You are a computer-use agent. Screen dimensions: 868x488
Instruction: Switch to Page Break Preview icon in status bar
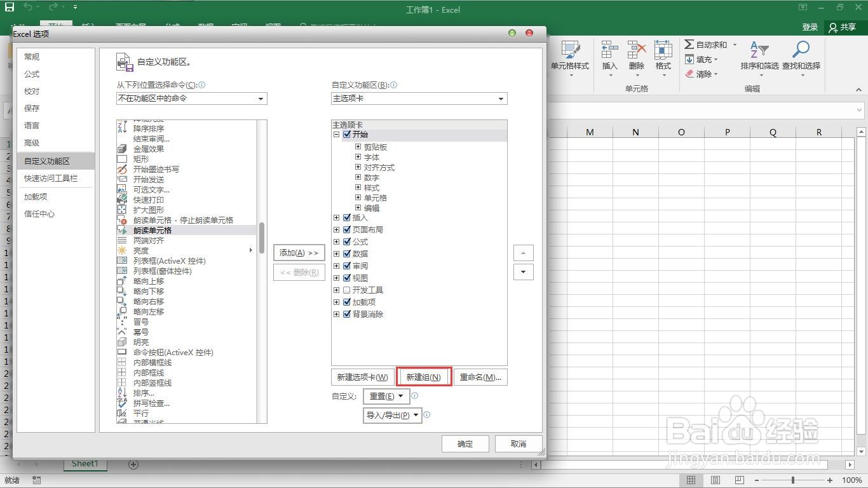740,480
